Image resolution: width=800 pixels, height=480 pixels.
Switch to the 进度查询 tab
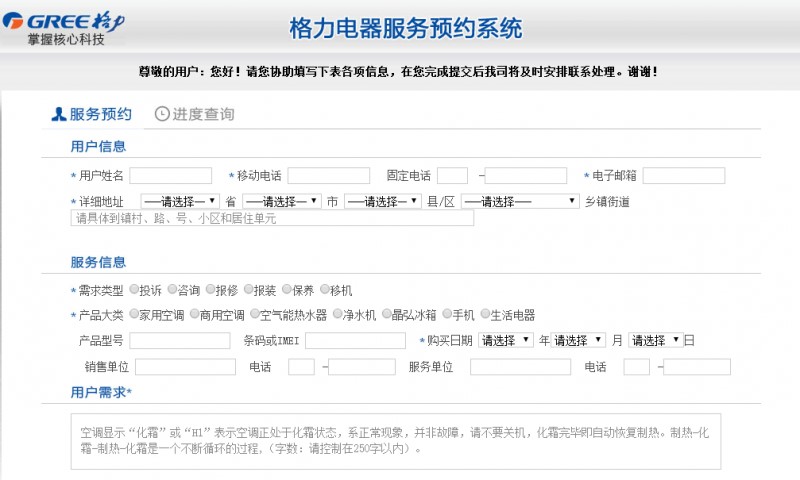click(x=195, y=114)
